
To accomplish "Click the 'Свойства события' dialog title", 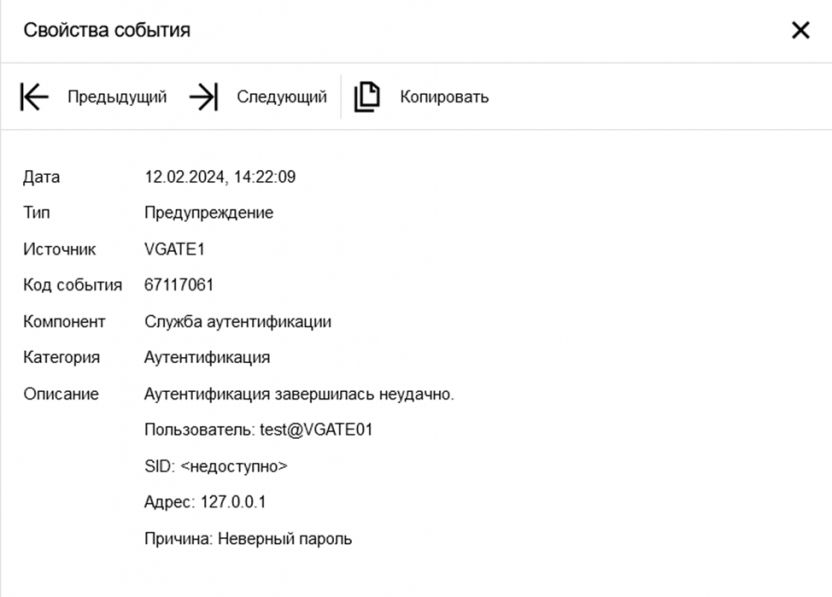I will coord(107,30).
